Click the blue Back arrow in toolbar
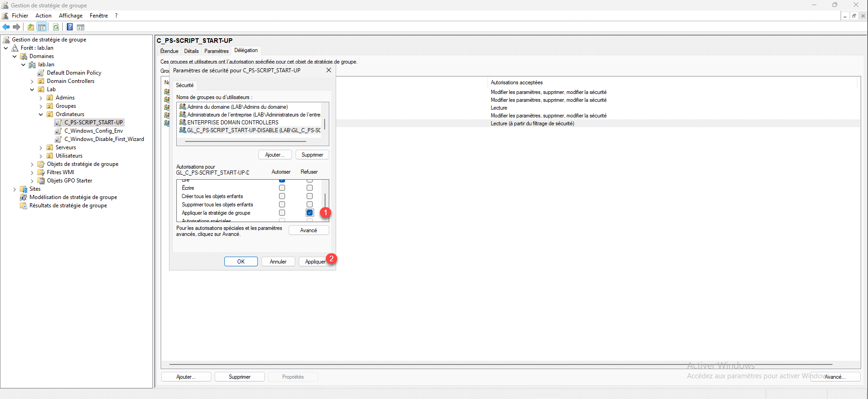 pyautogui.click(x=6, y=27)
